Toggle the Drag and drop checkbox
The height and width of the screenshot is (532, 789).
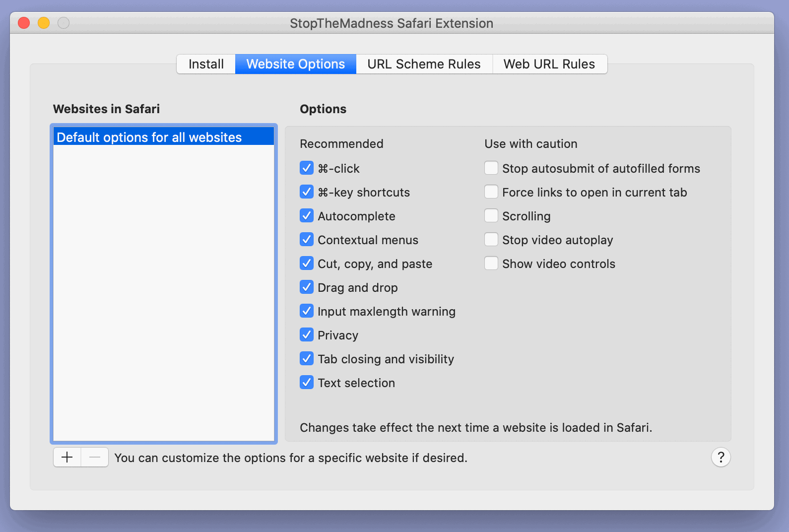307,287
